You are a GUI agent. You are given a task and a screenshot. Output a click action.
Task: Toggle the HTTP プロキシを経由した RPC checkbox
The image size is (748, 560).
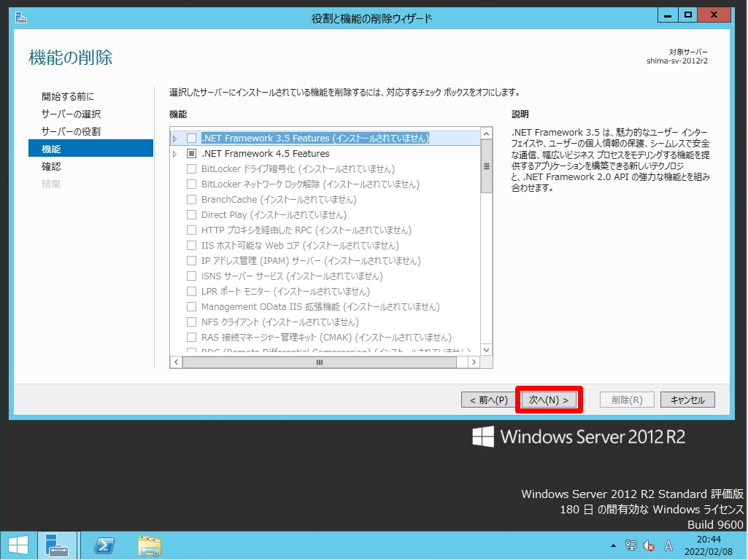191,230
